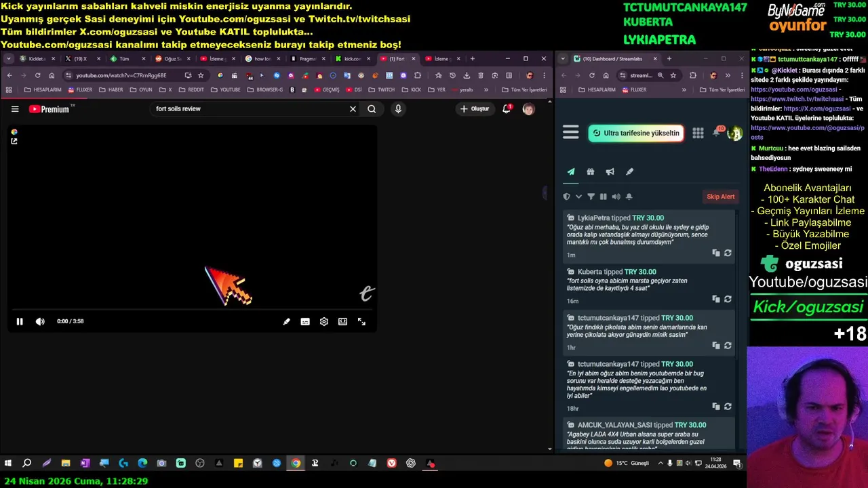Screen dimensions: 868x488
Task: Start YouTube voice search microphone
Action: tap(398, 108)
